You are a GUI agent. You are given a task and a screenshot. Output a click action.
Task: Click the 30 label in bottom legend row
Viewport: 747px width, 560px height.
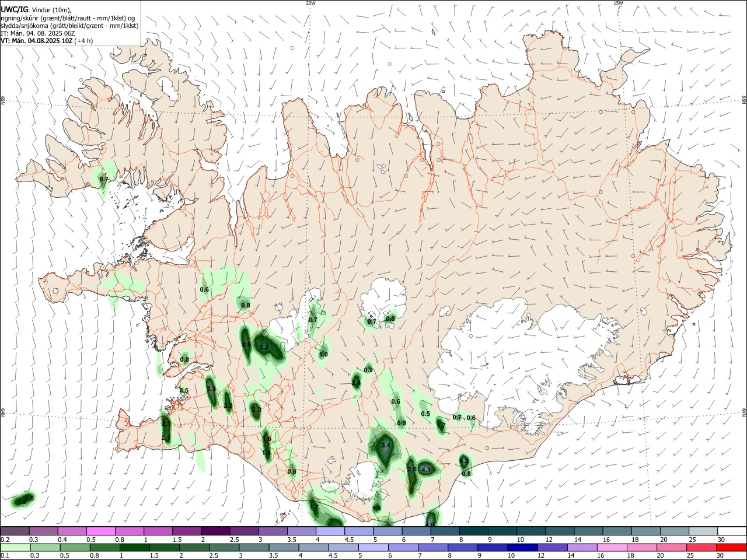pos(721,556)
